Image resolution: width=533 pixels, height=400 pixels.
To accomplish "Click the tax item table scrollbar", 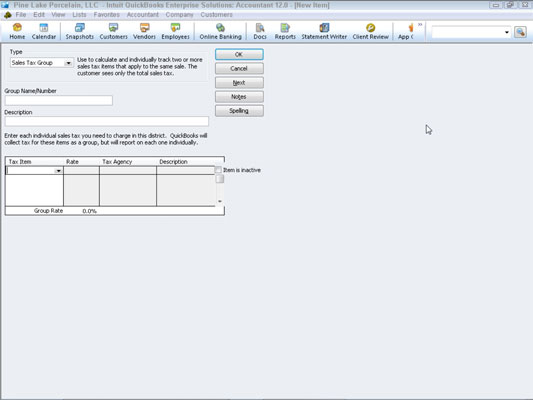I will click(220, 187).
